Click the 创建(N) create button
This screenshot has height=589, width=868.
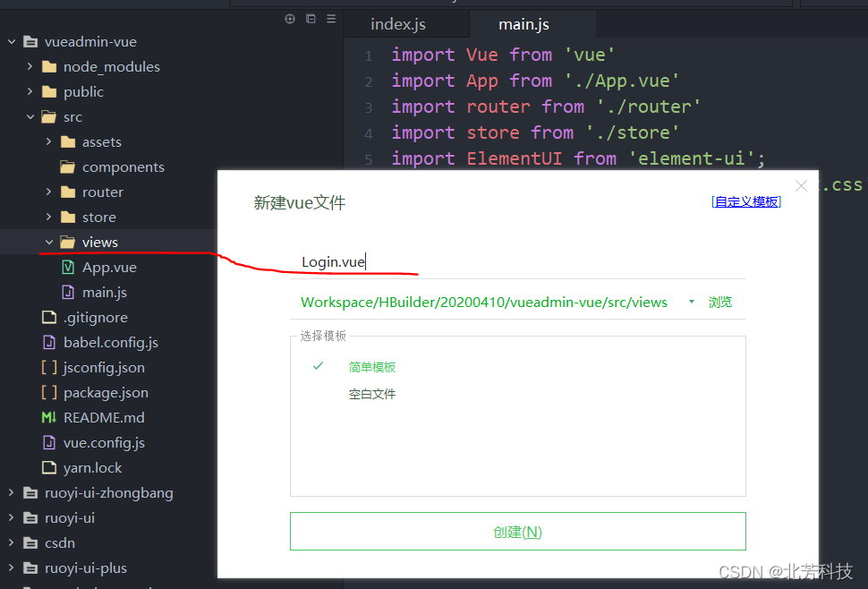[x=517, y=532]
